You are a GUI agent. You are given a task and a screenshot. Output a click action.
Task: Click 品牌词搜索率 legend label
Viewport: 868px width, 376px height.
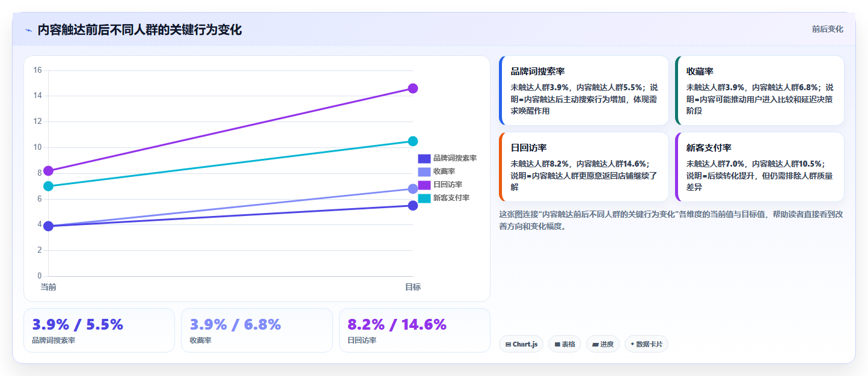pyautogui.click(x=455, y=158)
